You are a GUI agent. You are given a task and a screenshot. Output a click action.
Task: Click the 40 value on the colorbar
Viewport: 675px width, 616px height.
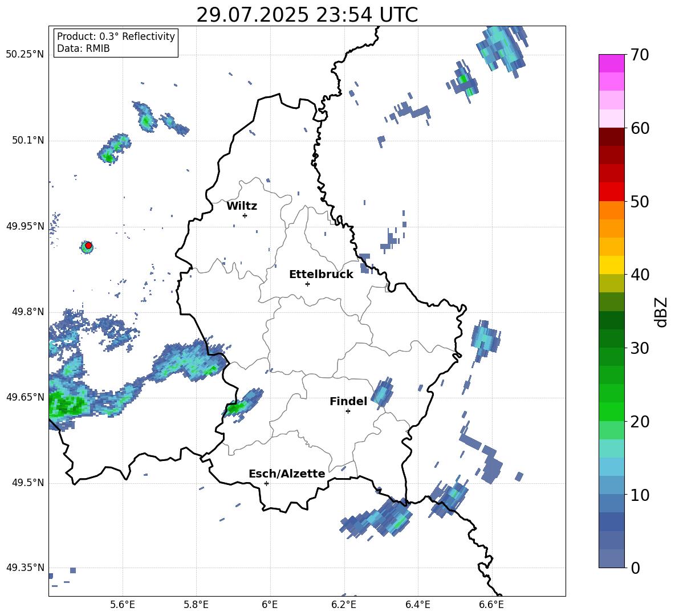640,275
